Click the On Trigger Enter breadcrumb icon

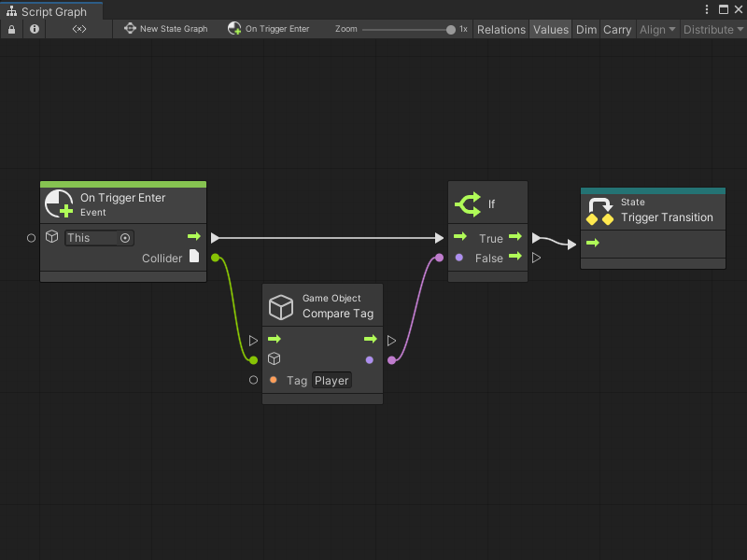[x=234, y=29]
